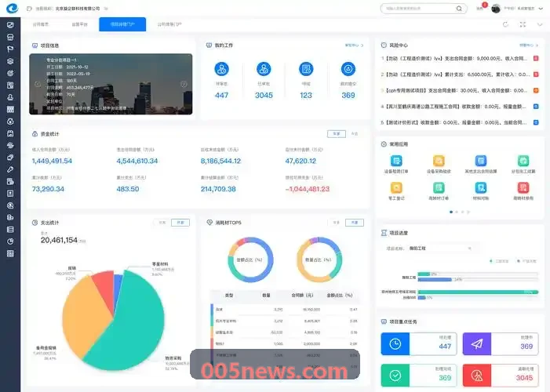Click the orange slice of the 支出统计 pie
Screen dimensions: 550x392
point(84,316)
